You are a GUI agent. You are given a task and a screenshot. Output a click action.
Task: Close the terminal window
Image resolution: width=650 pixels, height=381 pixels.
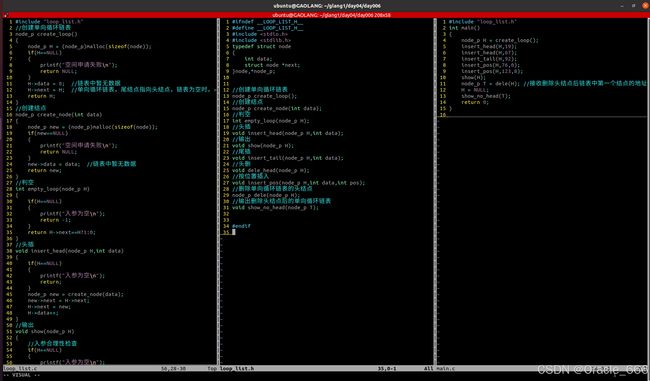pos(645,5)
